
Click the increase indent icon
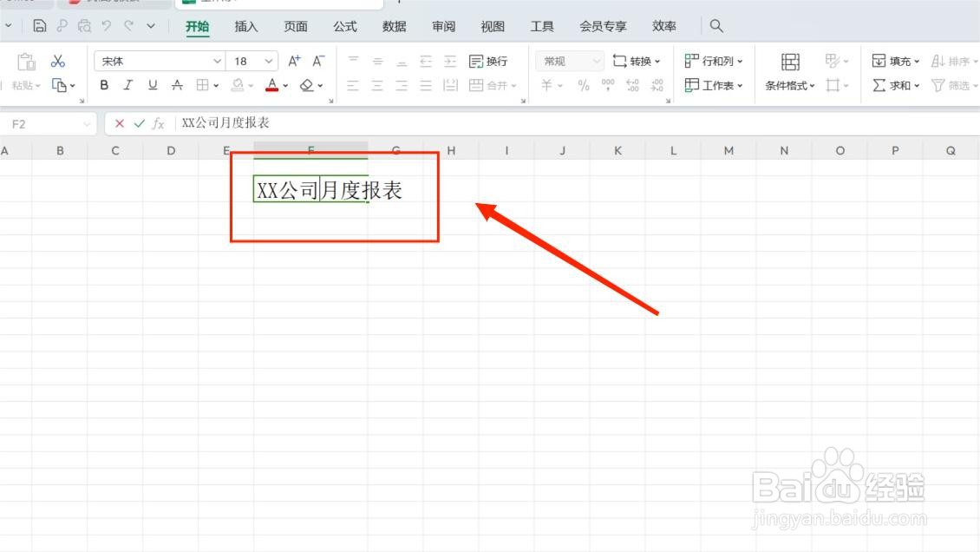point(450,61)
